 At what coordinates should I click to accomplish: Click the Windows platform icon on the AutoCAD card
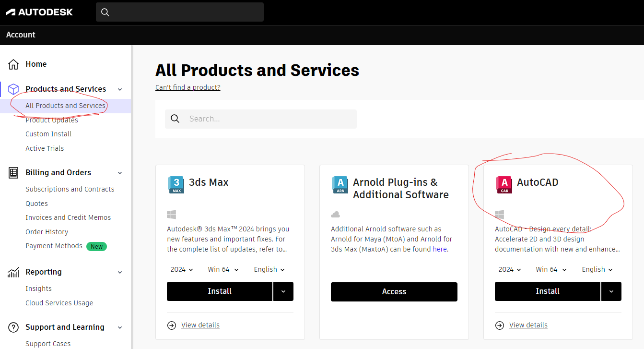499,214
